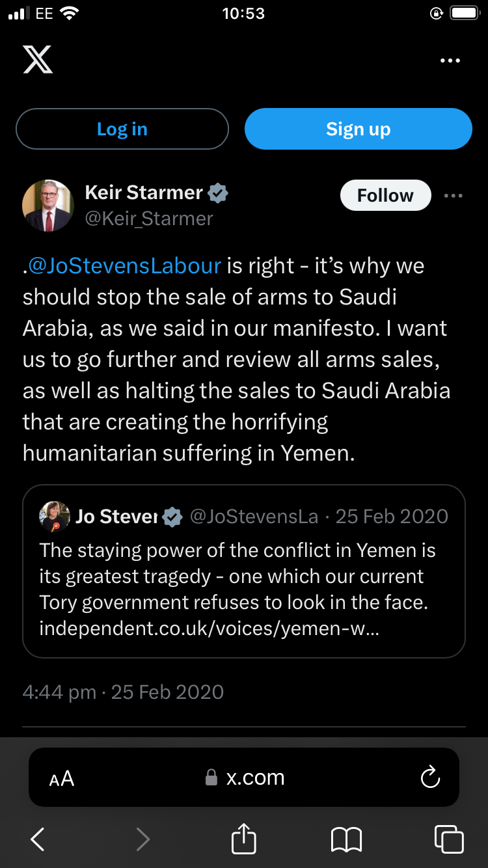Open the top-right three-dot menu
This screenshot has height=868, width=488.
[450, 61]
